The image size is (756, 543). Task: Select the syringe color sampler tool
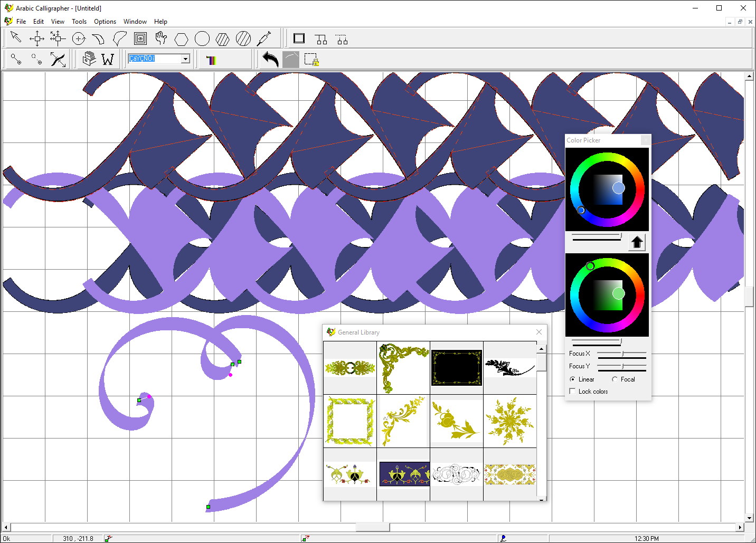tap(264, 38)
